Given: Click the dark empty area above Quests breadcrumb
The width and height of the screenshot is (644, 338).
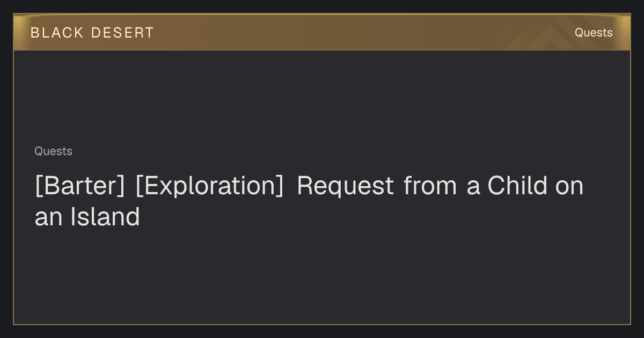Looking at the screenshot, I should [x=322, y=97].
